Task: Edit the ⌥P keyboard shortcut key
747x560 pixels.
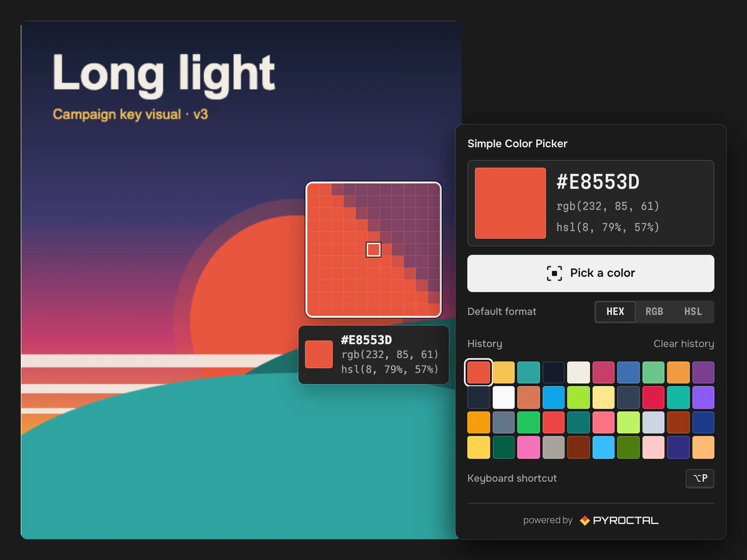Action: tap(700, 479)
